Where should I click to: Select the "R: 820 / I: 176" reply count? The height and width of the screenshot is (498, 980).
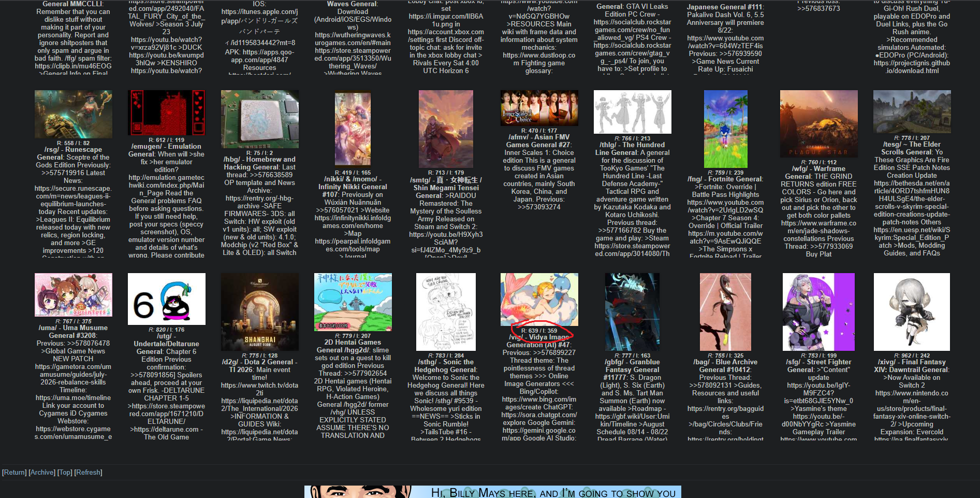click(x=166, y=330)
